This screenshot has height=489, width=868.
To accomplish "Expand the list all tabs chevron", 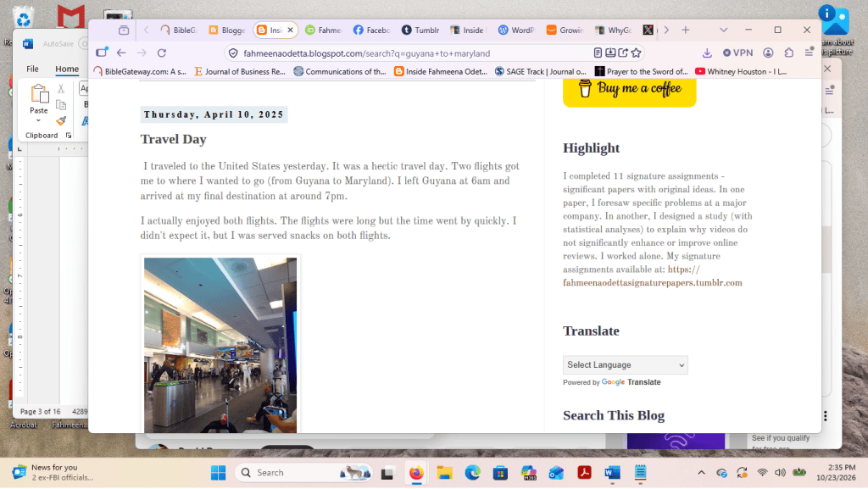I will (724, 30).
